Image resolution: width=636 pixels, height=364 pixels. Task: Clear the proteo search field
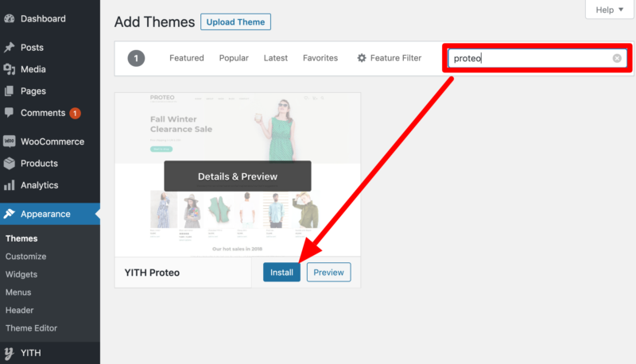click(617, 58)
